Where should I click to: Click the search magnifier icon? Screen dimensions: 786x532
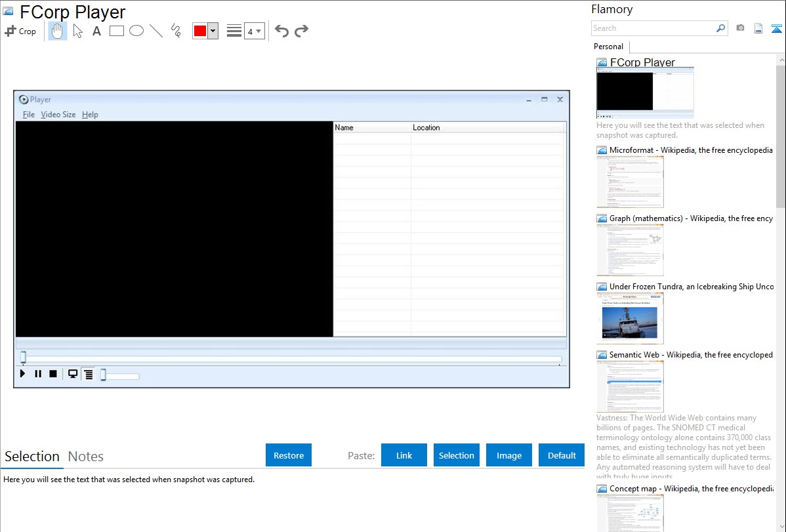(x=721, y=28)
